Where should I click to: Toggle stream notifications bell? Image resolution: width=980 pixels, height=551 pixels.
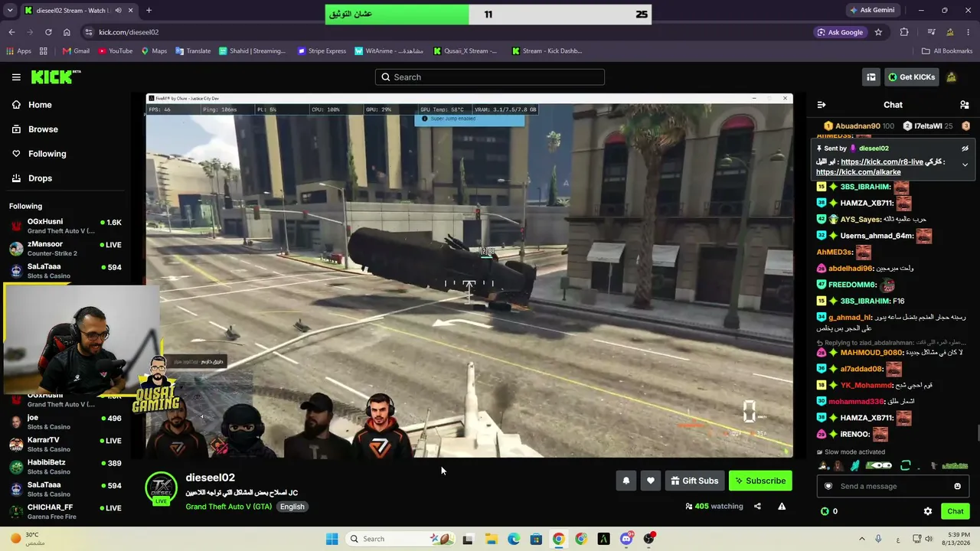pos(626,481)
